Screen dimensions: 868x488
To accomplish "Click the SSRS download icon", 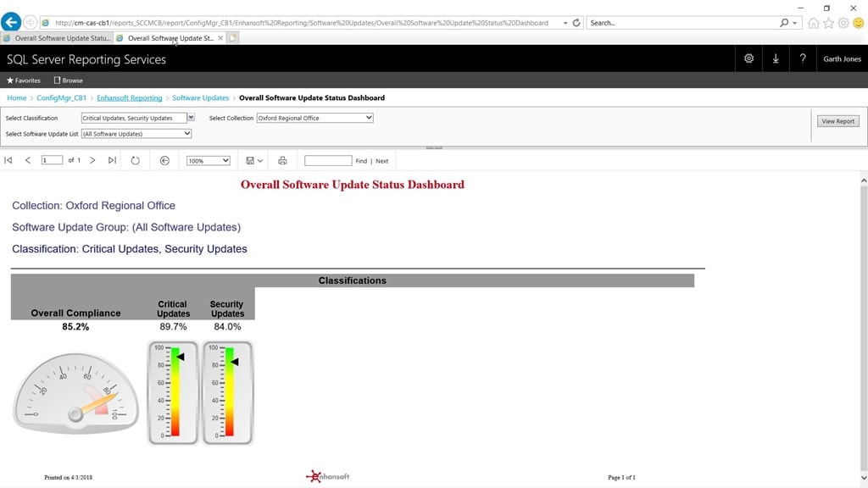I will tap(776, 58).
